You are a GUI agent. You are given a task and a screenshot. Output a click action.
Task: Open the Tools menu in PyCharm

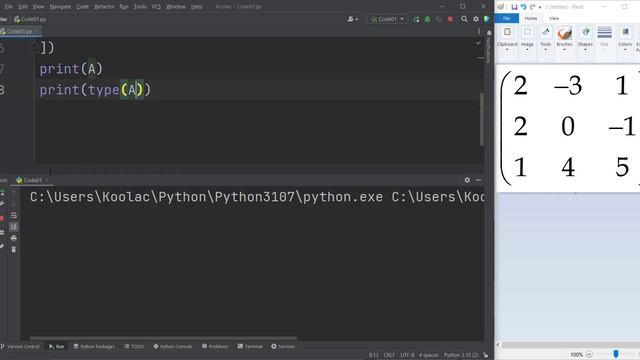tap(140, 7)
